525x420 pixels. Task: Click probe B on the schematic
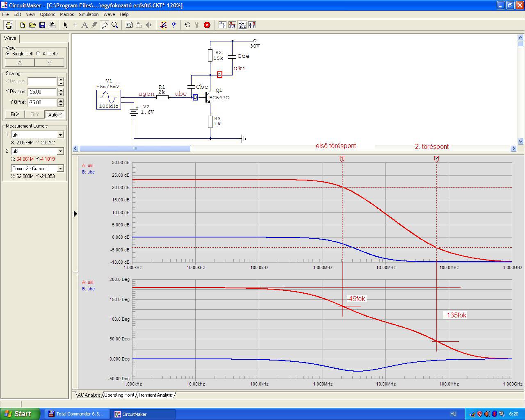pyautogui.click(x=195, y=98)
